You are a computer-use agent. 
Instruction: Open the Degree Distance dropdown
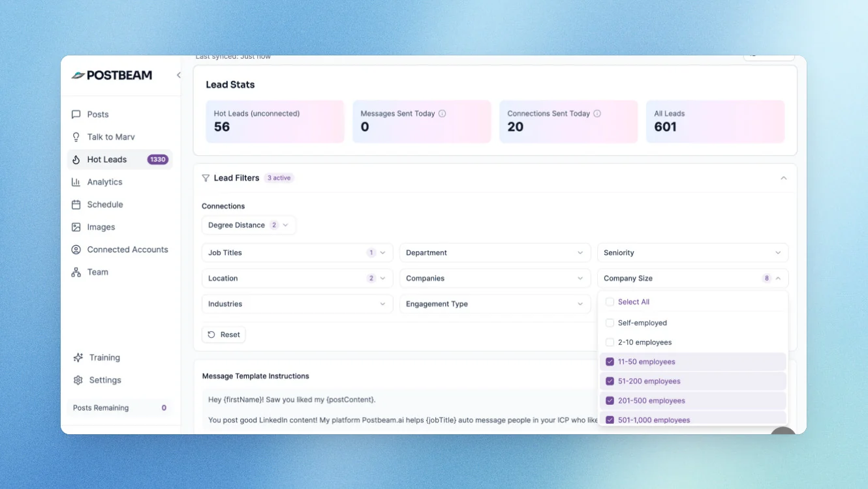249,225
